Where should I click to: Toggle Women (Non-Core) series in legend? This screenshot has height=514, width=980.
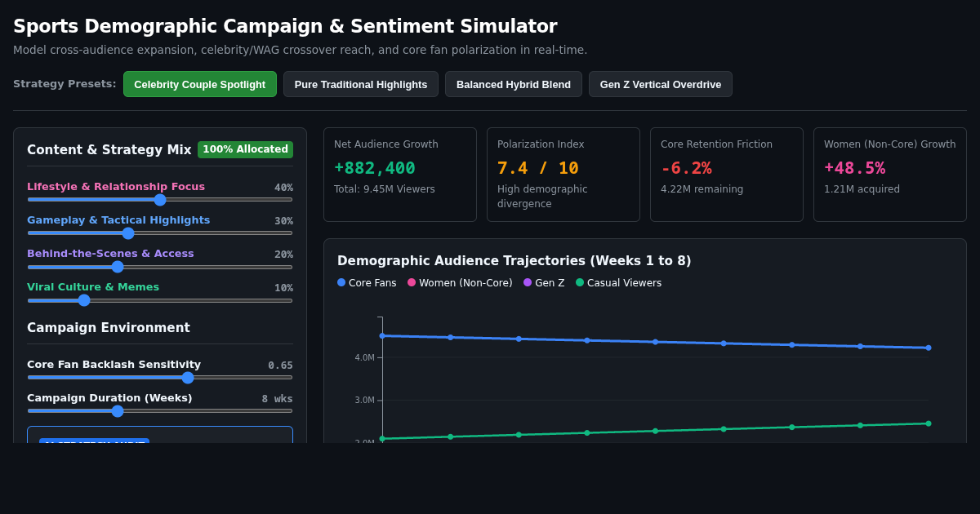click(460, 283)
